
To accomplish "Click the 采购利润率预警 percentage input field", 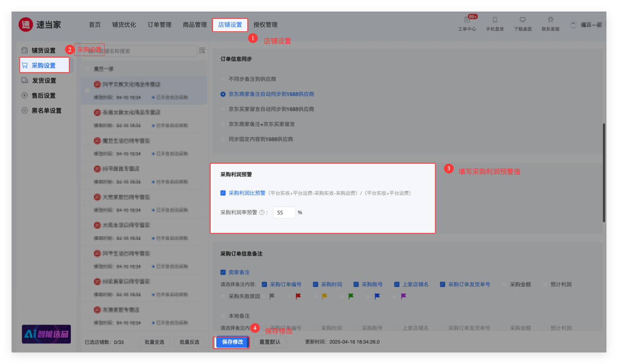I will tap(284, 212).
